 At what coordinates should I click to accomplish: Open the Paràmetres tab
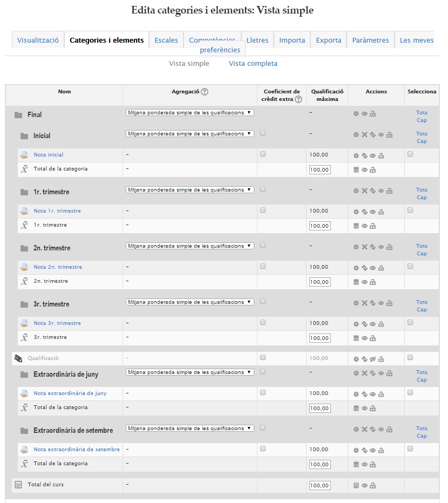[370, 40]
